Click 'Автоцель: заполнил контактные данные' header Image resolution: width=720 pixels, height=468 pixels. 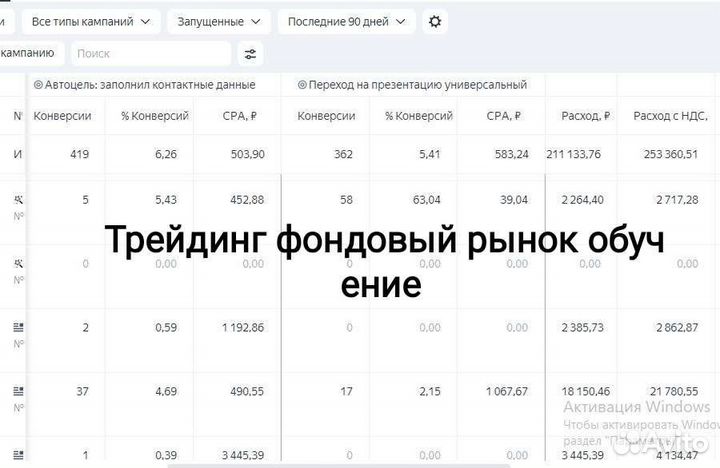tap(150, 85)
